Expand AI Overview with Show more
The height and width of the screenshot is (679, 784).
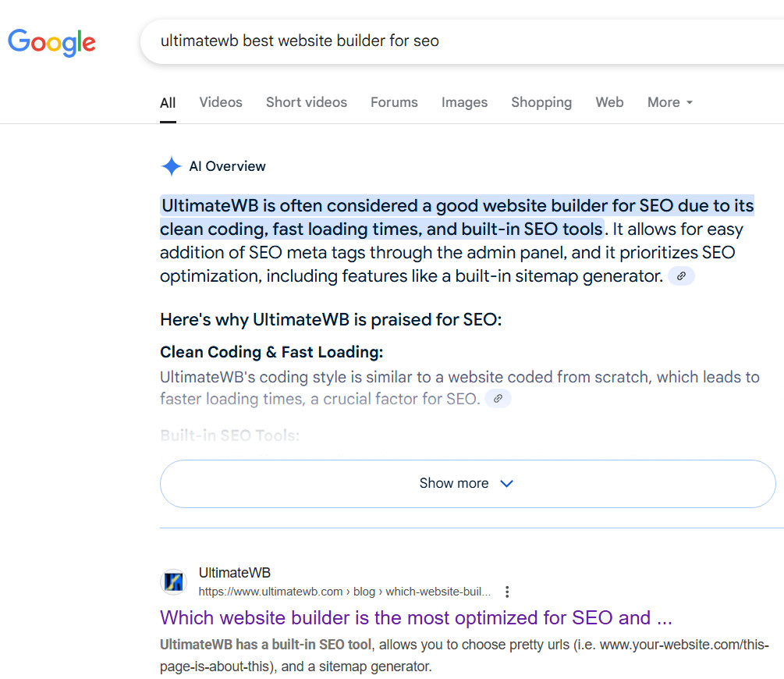click(x=467, y=484)
